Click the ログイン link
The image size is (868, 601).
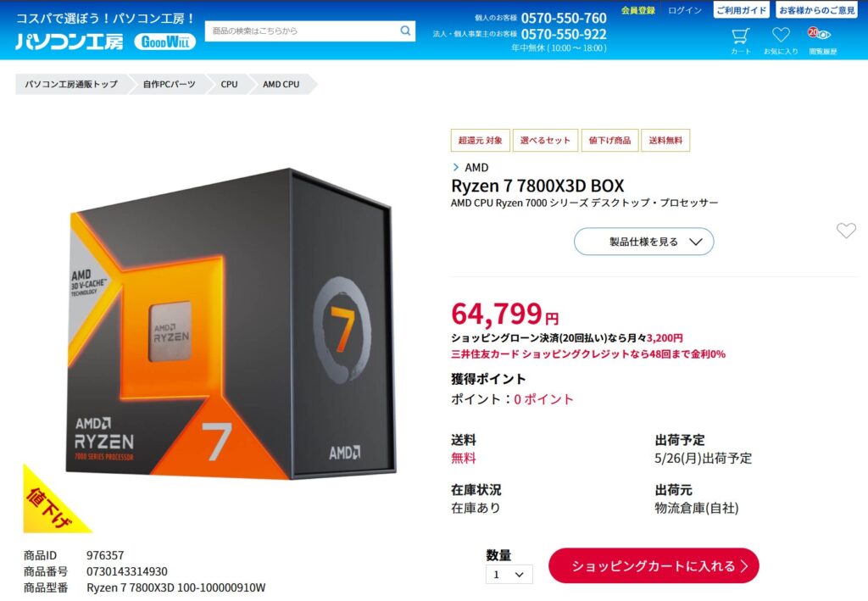coord(685,10)
